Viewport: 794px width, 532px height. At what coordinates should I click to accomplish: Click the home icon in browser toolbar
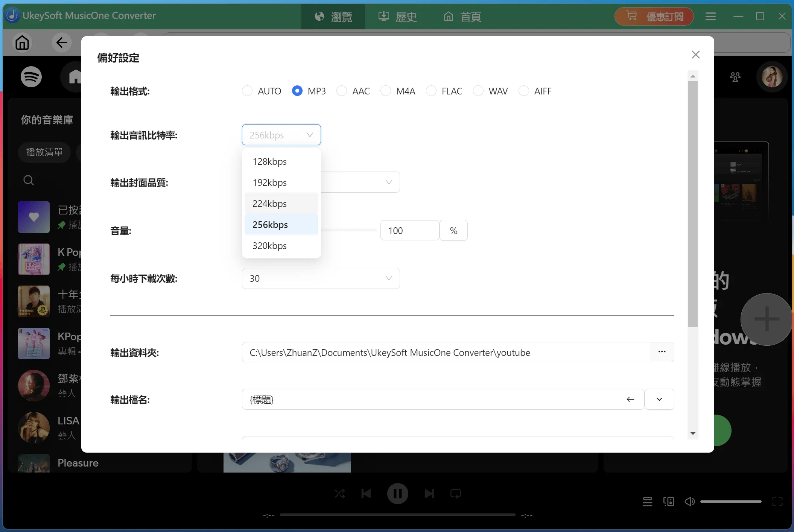click(22, 43)
